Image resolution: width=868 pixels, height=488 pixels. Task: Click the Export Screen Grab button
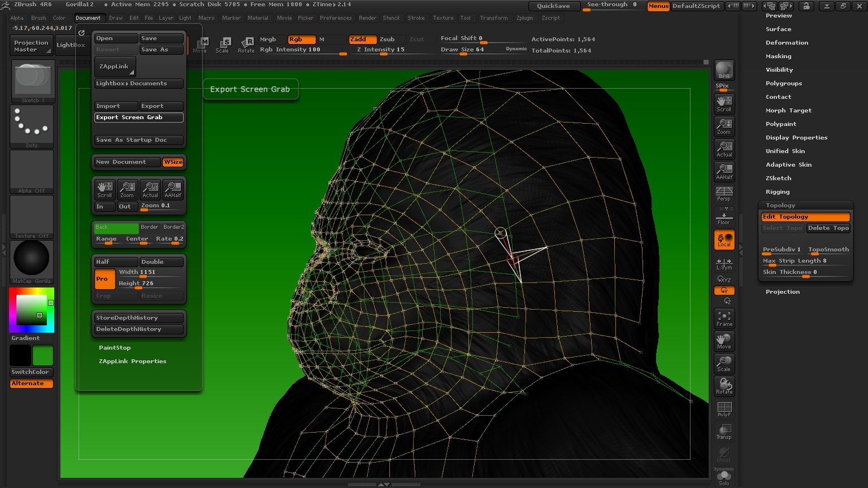[138, 117]
